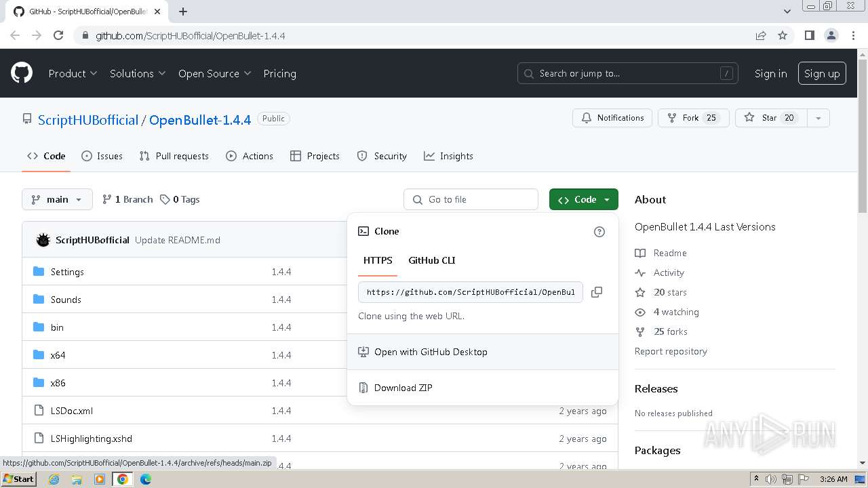This screenshot has height=488, width=868.
Task: Open clone help question mark icon
Action: point(599,232)
